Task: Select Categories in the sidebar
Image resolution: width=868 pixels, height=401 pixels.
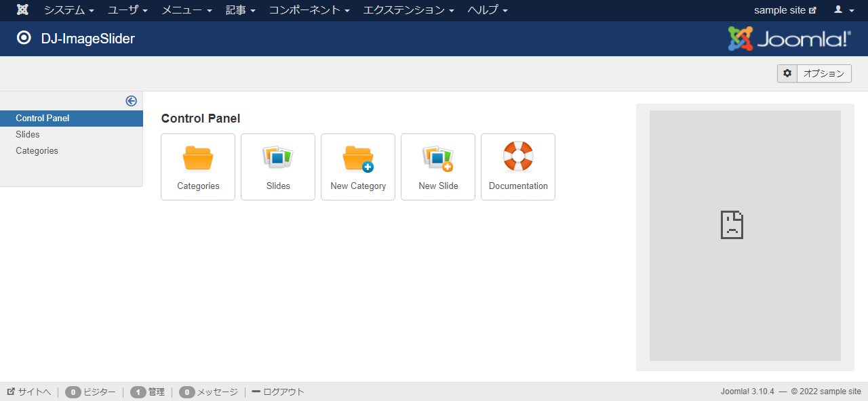Action: point(37,151)
